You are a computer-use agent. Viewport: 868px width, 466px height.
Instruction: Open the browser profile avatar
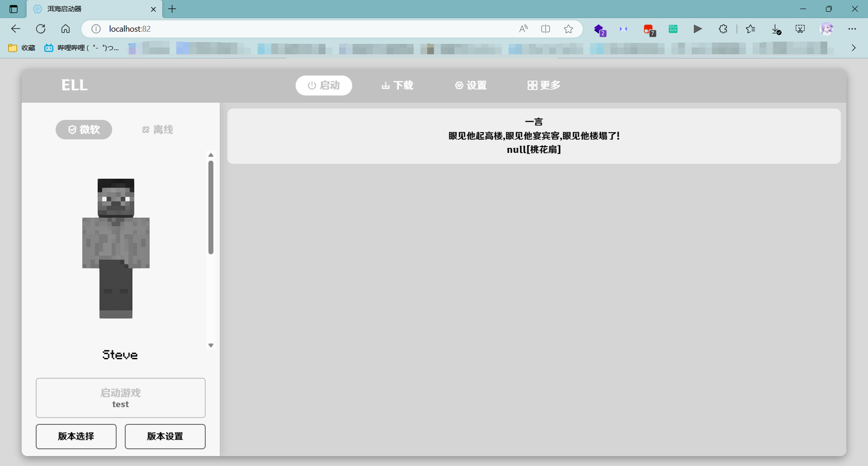[x=827, y=29]
